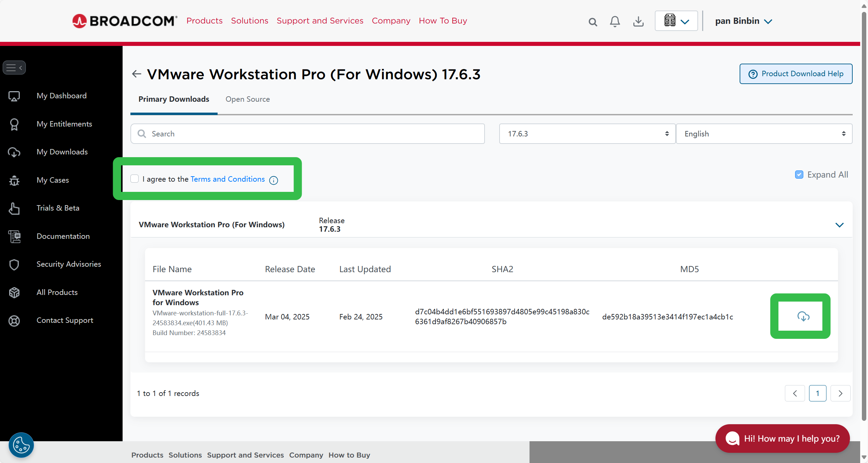This screenshot has width=868, height=463.
Task: Expand the pan Binbin user menu
Action: tap(743, 21)
